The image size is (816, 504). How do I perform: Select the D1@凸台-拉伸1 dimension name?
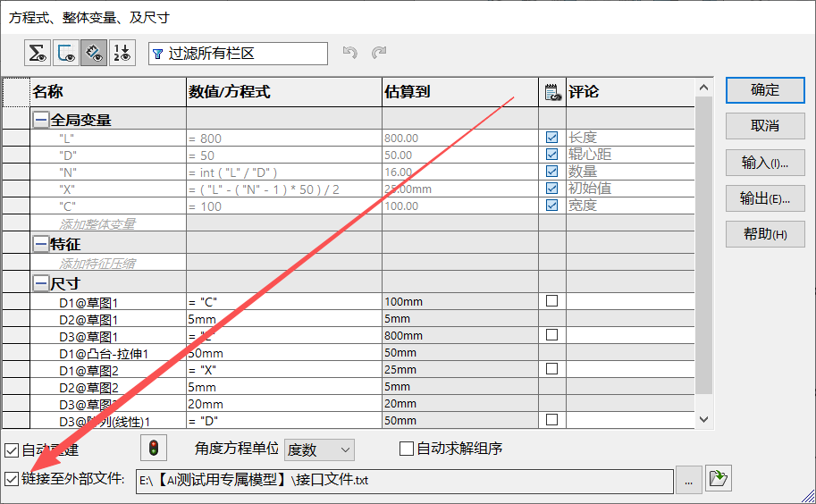104,354
